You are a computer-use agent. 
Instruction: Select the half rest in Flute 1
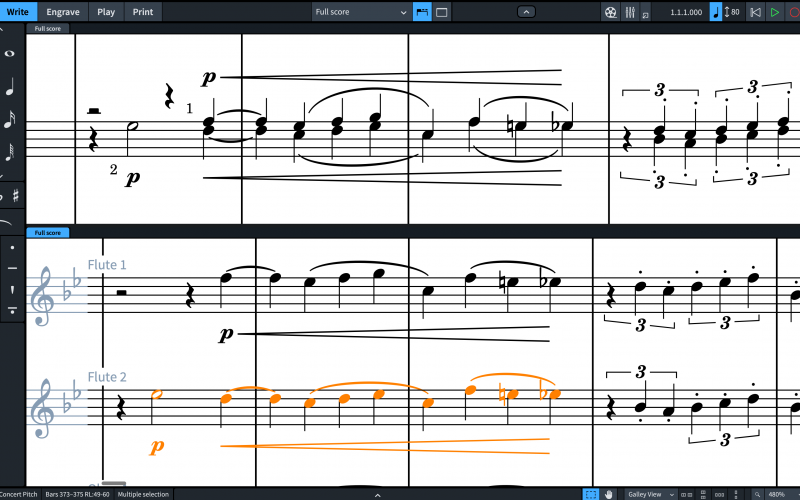pos(121,292)
